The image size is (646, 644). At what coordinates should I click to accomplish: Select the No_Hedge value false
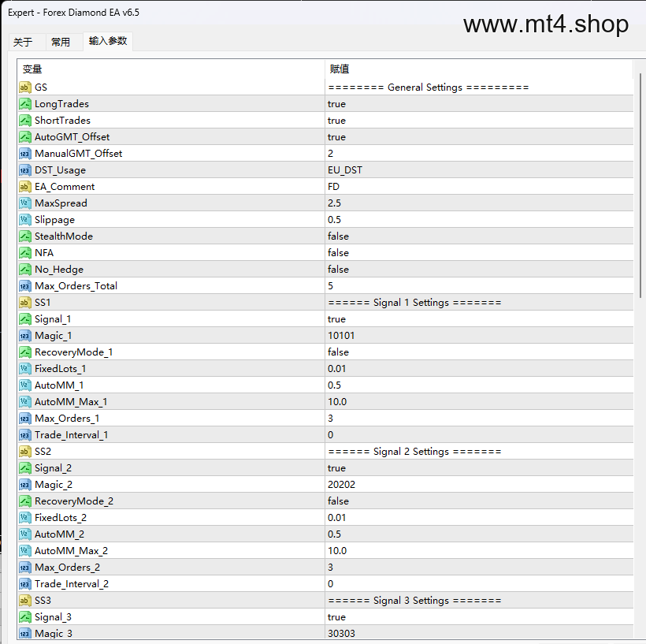pyautogui.click(x=338, y=270)
